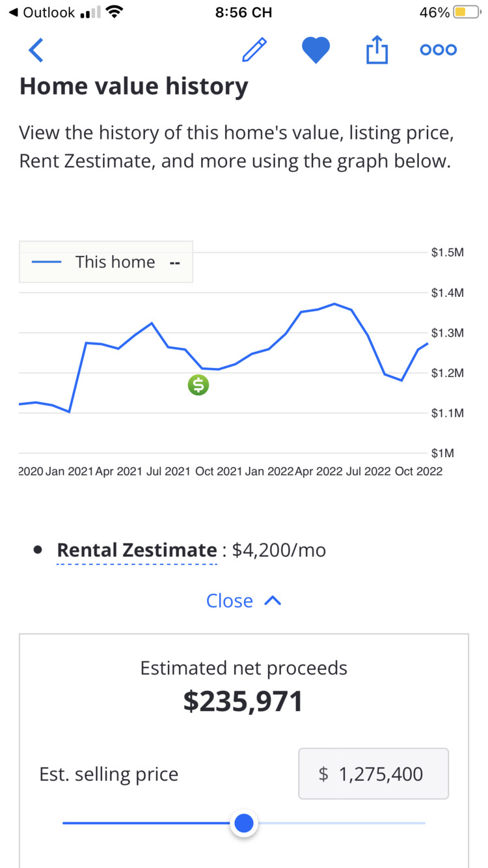This screenshot has width=488, height=868.
Task: Open the three-circle more options menu
Action: click(x=439, y=50)
